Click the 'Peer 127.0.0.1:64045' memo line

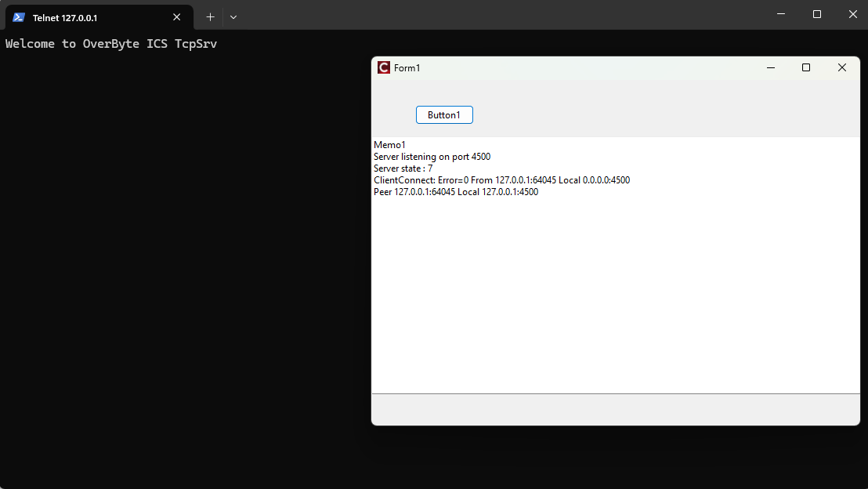point(456,192)
